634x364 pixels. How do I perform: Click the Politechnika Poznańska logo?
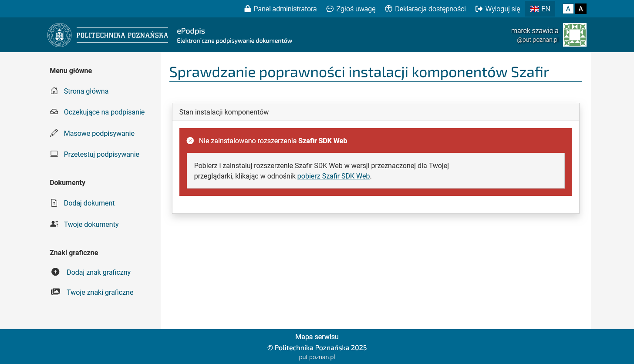coord(108,35)
